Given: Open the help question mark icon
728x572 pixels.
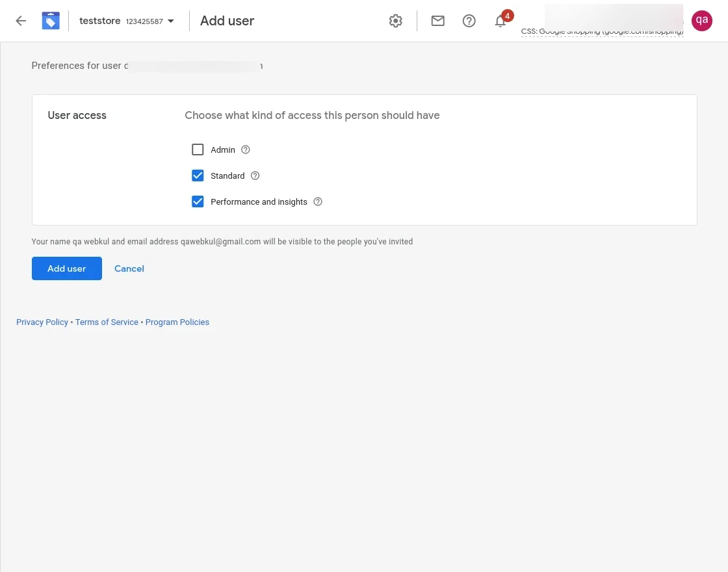Looking at the screenshot, I should click(469, 21).
